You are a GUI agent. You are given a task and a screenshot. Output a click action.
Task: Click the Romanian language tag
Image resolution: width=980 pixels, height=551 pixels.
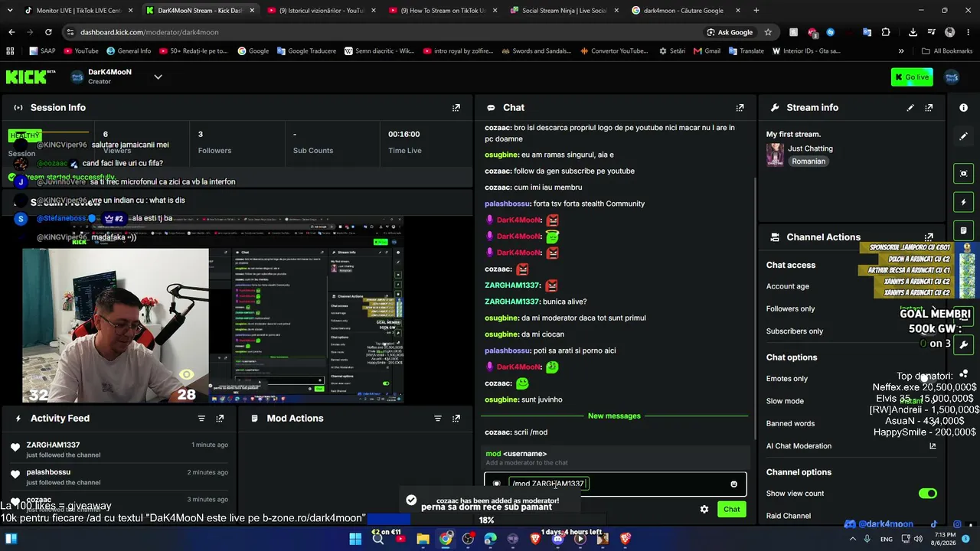808,161
